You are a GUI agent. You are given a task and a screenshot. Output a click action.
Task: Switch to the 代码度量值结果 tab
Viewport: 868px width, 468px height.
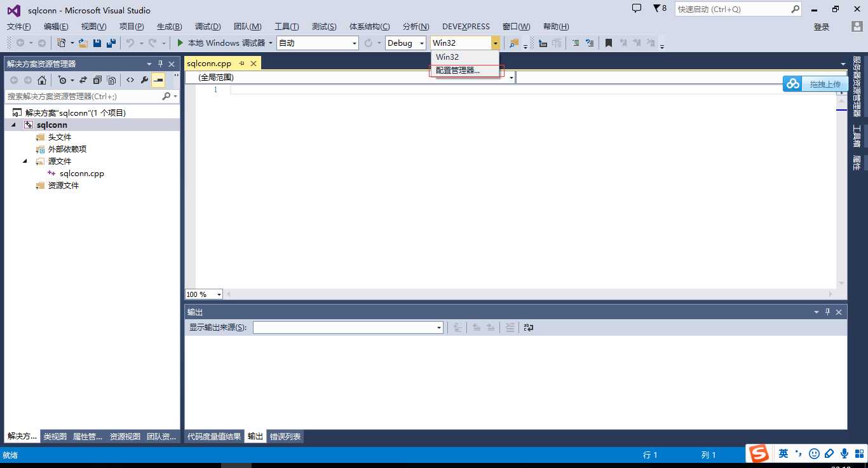coord(214,437)
